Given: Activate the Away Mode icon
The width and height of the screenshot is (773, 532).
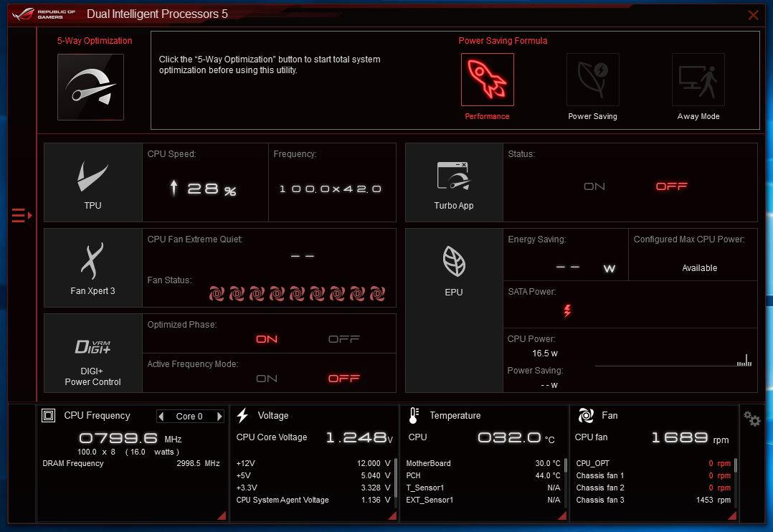Looking at the screenshot, I should (698, 80).
